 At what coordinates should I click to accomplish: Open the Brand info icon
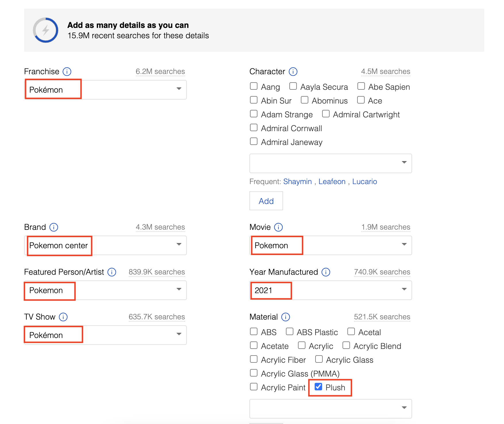pyautogui.click(x=54, y=227)
